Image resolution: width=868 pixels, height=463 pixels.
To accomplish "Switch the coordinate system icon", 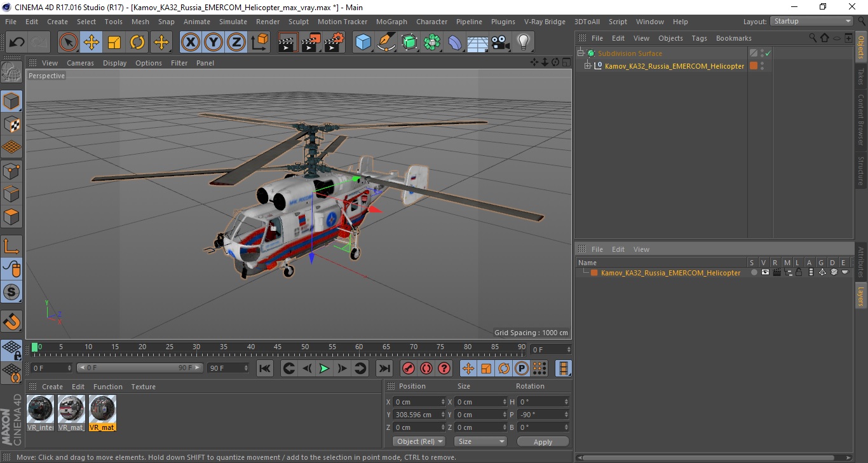I will (x=259, y=43).
